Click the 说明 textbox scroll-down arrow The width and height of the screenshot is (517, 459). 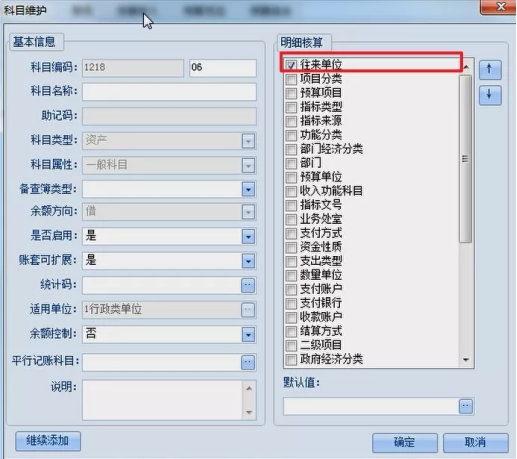tap(249, 412)
